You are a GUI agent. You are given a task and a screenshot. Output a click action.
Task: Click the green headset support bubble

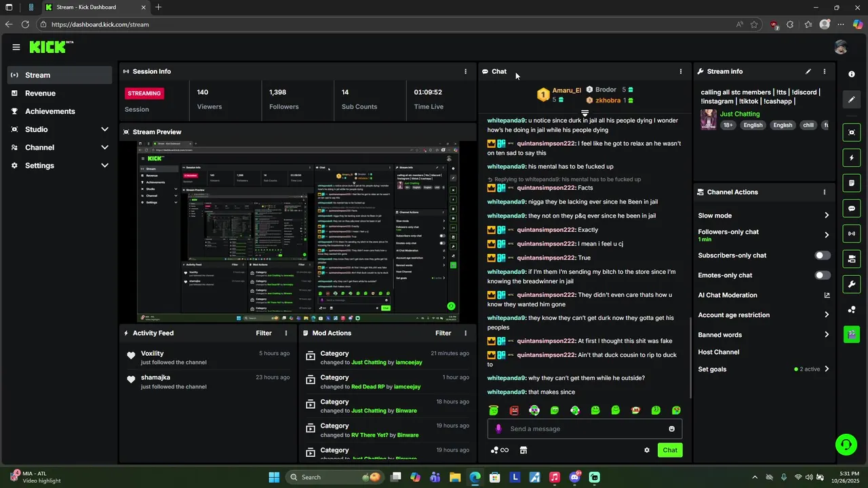(x=846, y=445)
